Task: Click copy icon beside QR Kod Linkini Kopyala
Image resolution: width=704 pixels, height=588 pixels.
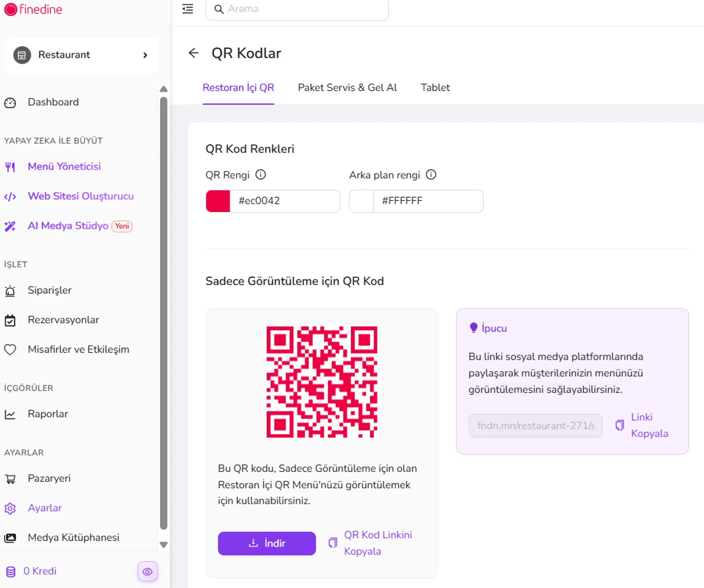Action: 333,543
